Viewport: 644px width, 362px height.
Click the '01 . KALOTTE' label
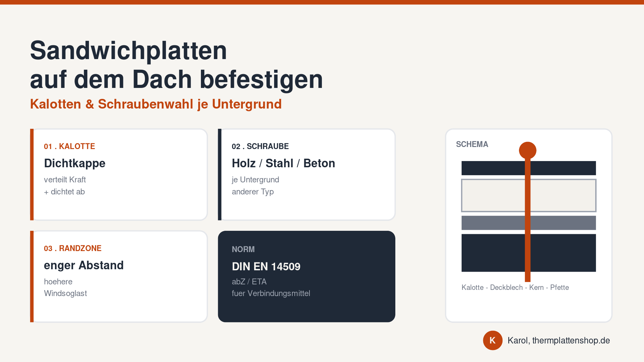[69, 146]
